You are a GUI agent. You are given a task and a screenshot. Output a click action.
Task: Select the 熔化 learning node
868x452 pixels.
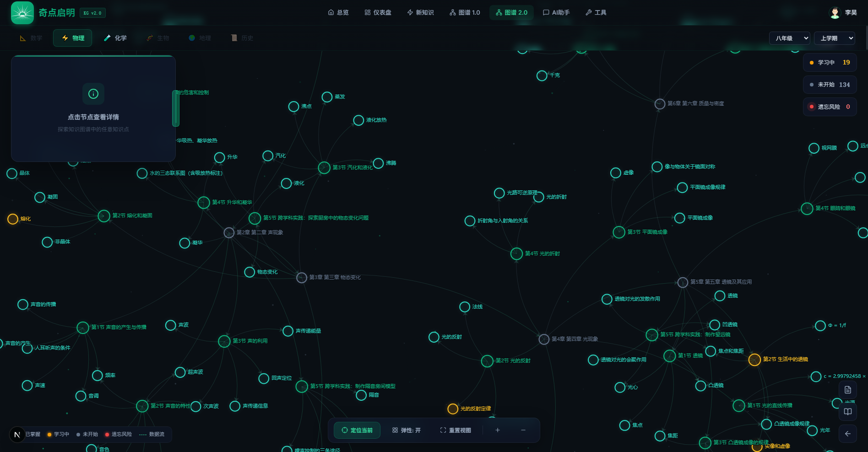(13, 219)
